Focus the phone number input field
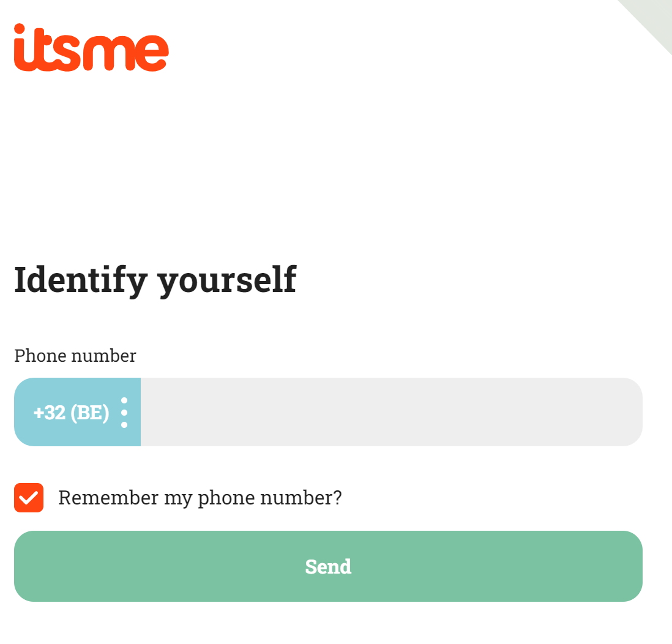The image size is (672, 644). pos(391,412)
